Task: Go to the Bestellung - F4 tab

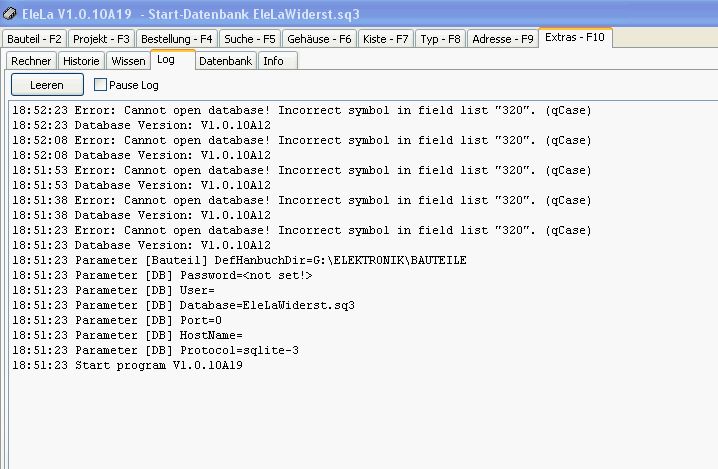Action: (177, 39)
